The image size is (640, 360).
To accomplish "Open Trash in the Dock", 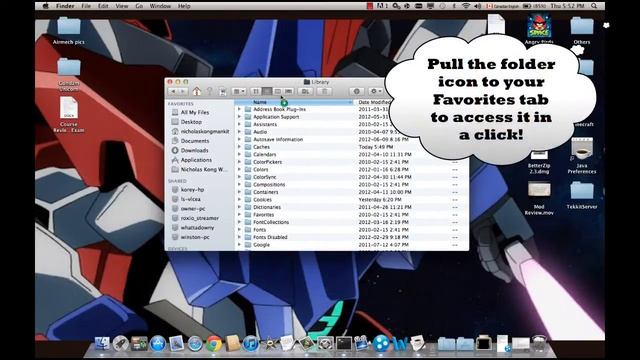I will coord(539,344).
